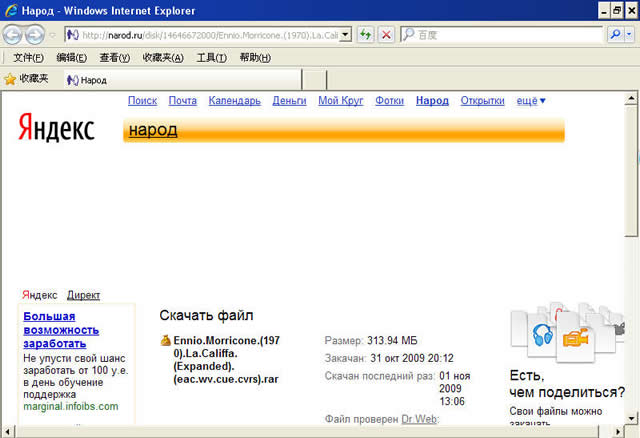
Task: Click the Есть, чем поделиться? heading
Action: click(x=567, y=384)
